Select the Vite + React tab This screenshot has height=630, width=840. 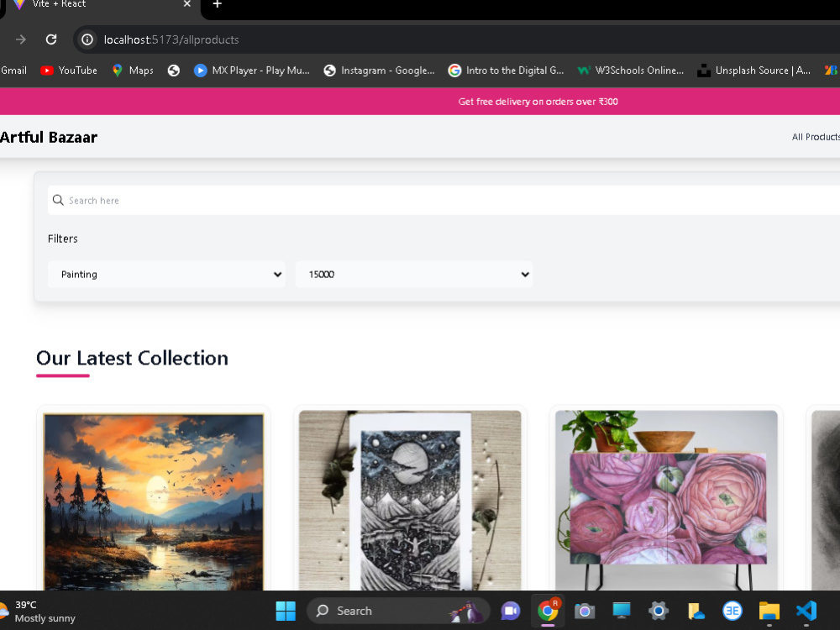102,5
